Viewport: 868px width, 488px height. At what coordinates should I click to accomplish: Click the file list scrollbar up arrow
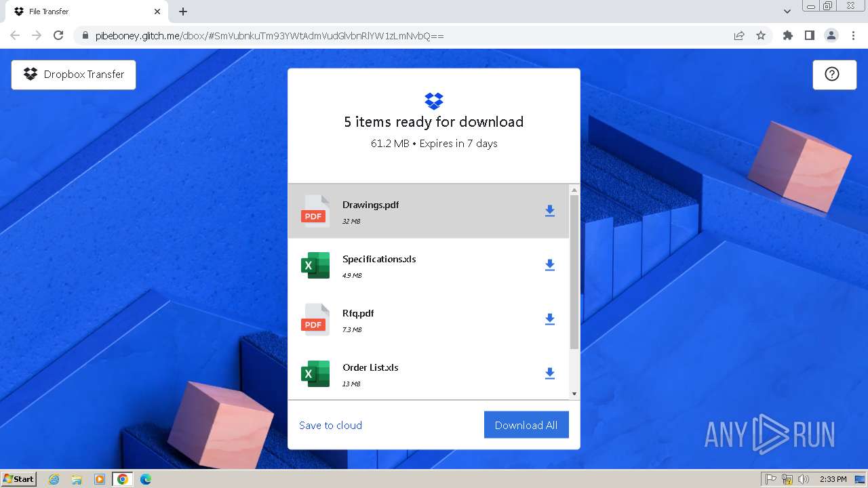coord(574,190)
